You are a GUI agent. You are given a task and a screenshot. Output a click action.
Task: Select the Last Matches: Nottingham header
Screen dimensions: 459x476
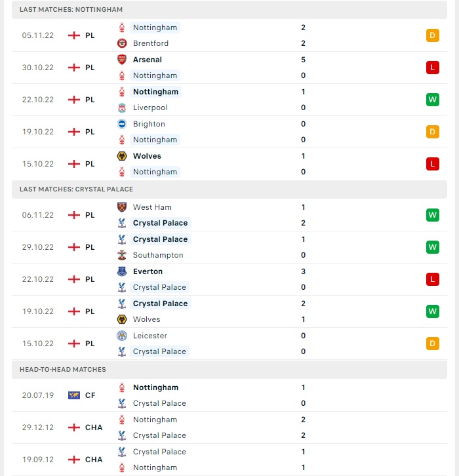click(x=229, y=9)
